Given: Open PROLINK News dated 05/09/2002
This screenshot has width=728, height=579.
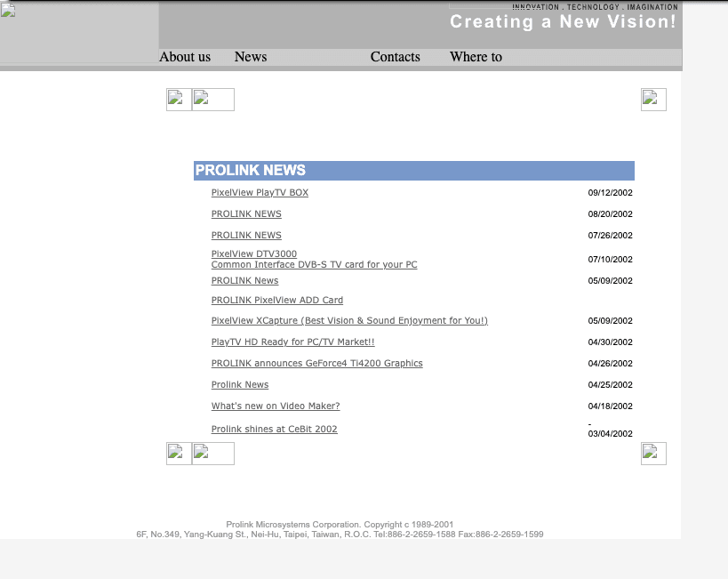Looking at the screenshot, I should pos(244,281).
